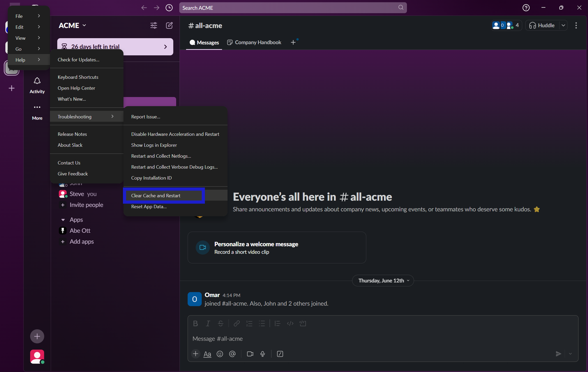Apply bold formatting in the message composer
The image size is (588, 372).
pos(195,323)
